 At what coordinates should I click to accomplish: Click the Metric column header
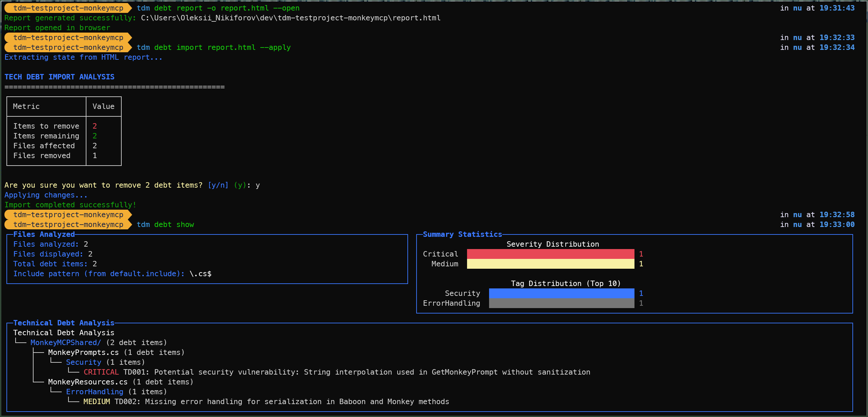[x=26, y=107]
